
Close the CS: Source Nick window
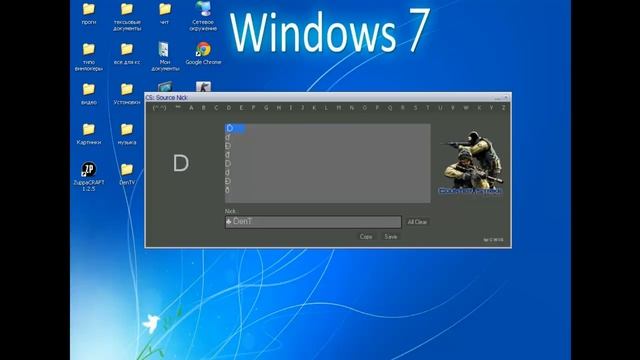click(x=506, y=98)
